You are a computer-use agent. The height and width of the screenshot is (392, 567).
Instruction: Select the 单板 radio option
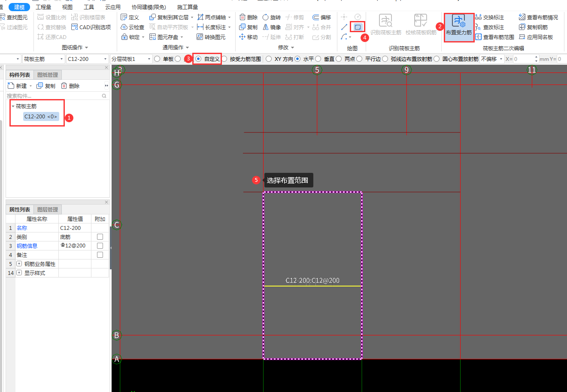click(157, 59)
